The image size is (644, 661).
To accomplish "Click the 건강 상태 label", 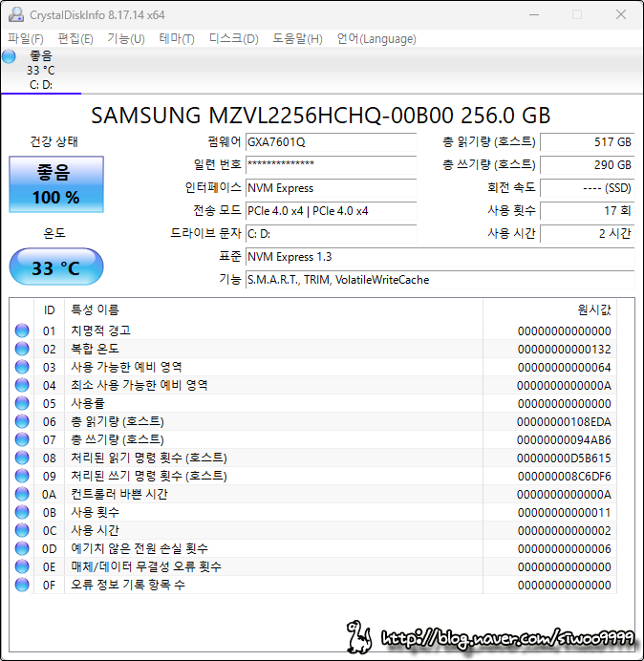I will click(x=54, y=141).
